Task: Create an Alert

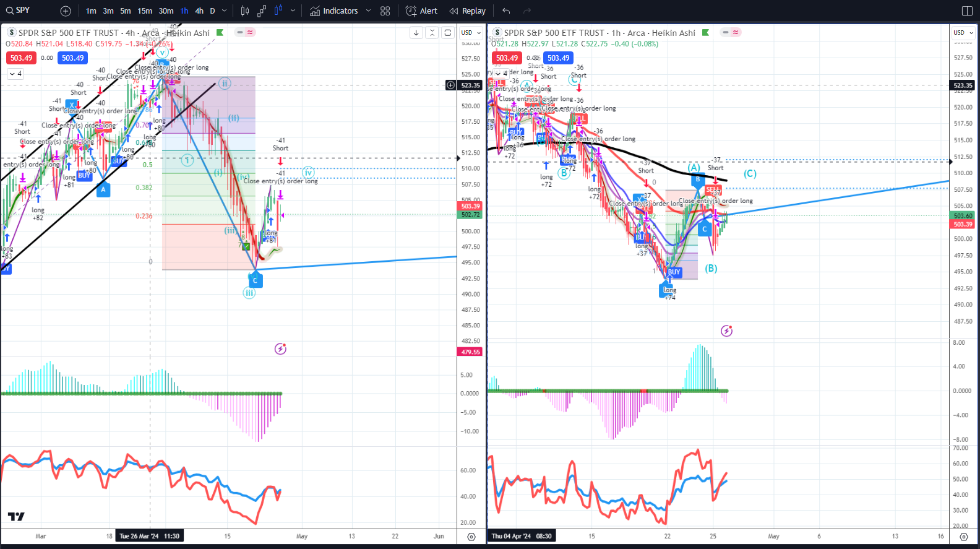Action: (421, 11)
